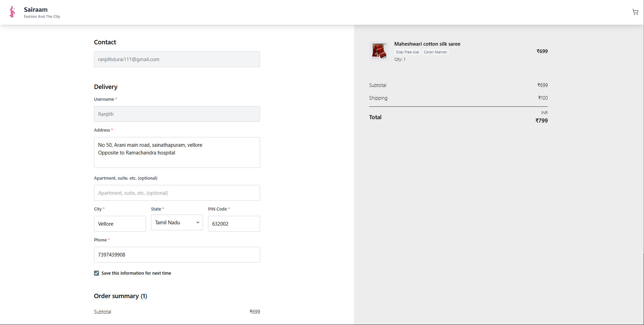Click the Color: Marron tag
The height and width of the screenshot is (325, 644).
435,52
